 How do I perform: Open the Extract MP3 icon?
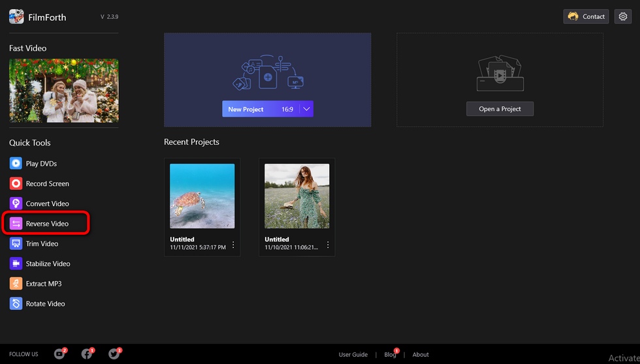[16, 283]
